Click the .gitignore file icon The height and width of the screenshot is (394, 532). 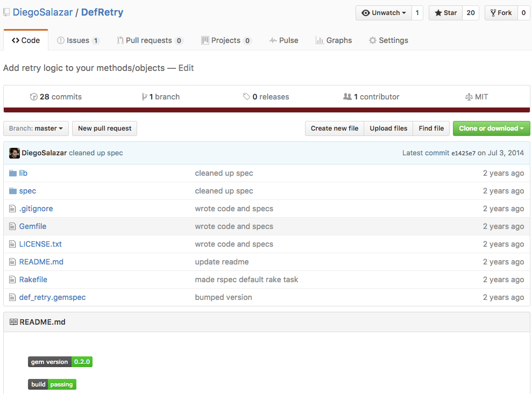(x=12, y=209)
